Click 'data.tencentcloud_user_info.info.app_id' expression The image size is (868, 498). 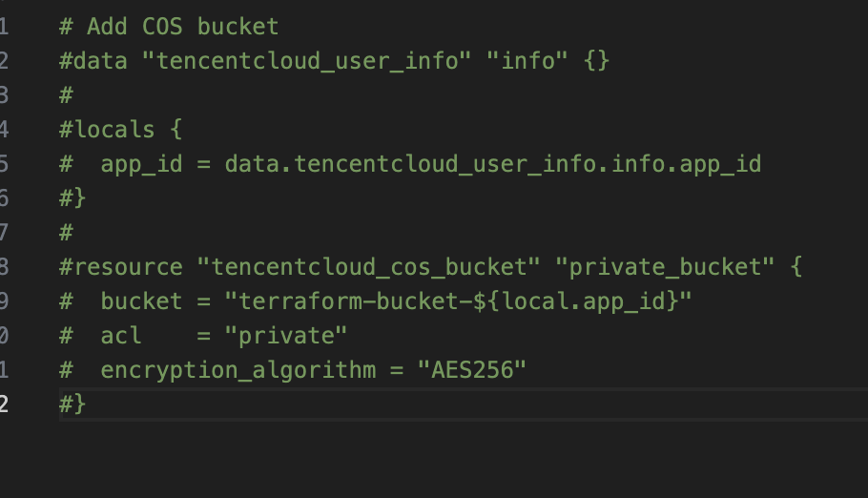[x=493, y=164]
